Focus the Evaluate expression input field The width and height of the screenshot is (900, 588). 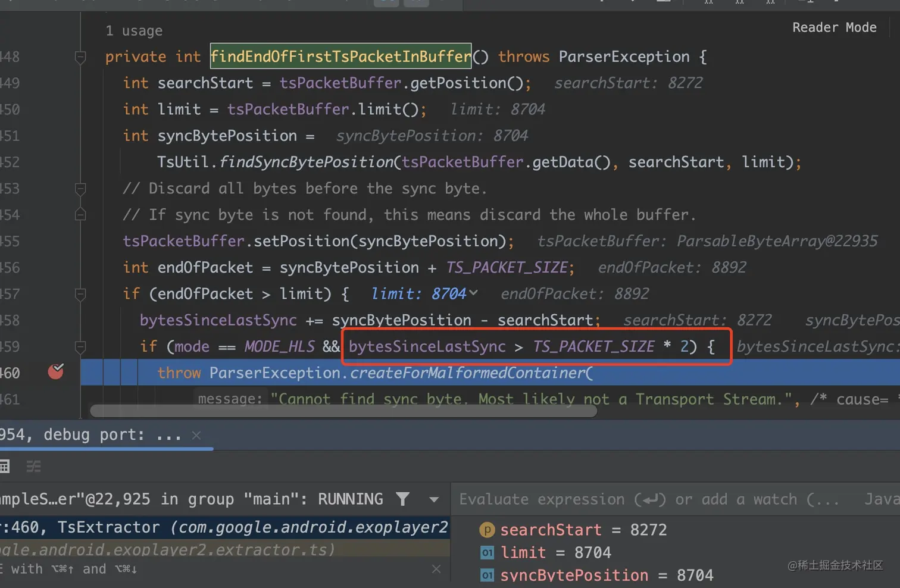point(649,499)
